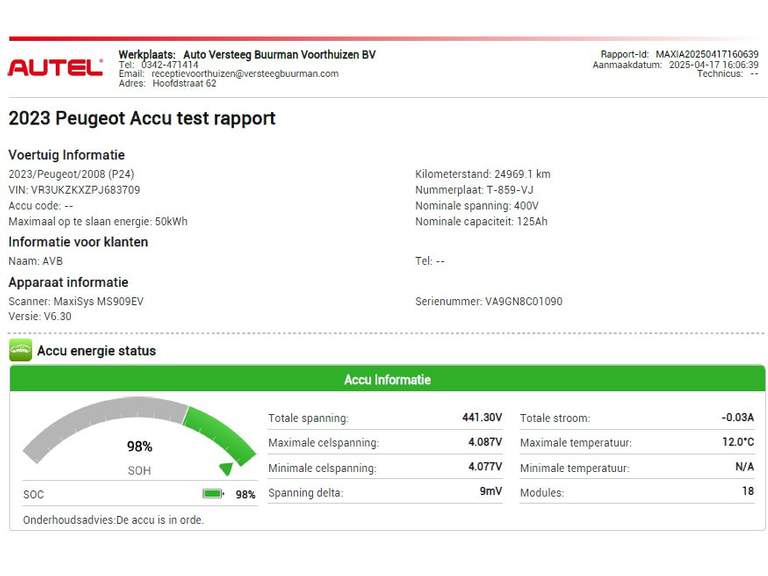Select the 98% SOH value in the gauge
The height and width of the screenshot is (576, 768).
pos(139,447)
